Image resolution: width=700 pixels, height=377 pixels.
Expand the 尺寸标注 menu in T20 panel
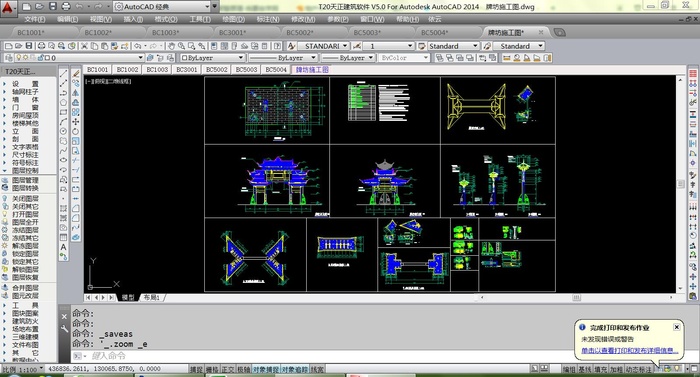[x=25, y=155]
